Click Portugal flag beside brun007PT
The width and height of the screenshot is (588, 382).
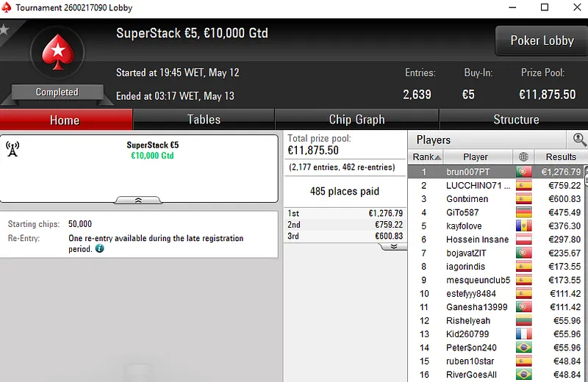click(523, 172)
